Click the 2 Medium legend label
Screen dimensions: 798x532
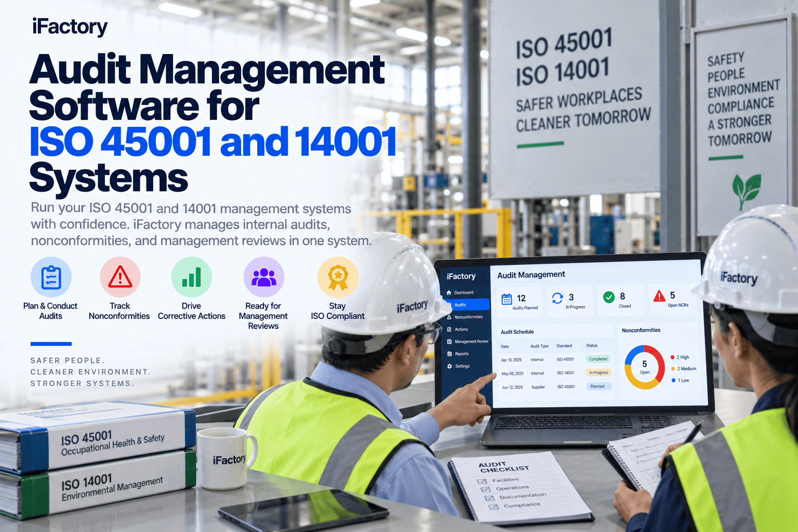686,369
